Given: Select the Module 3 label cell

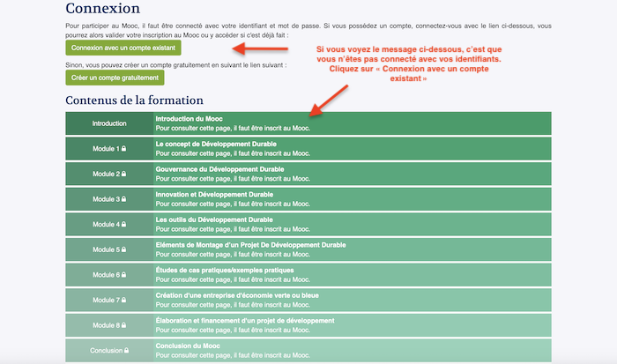Looking at the screenshot, I should [x=109, y=199].
